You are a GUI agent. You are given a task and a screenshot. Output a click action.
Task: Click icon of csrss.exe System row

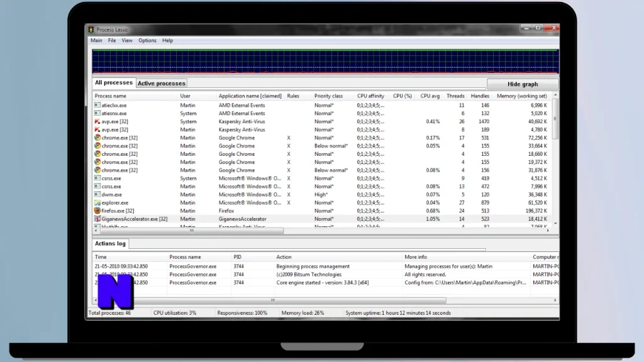click(97, 178)
